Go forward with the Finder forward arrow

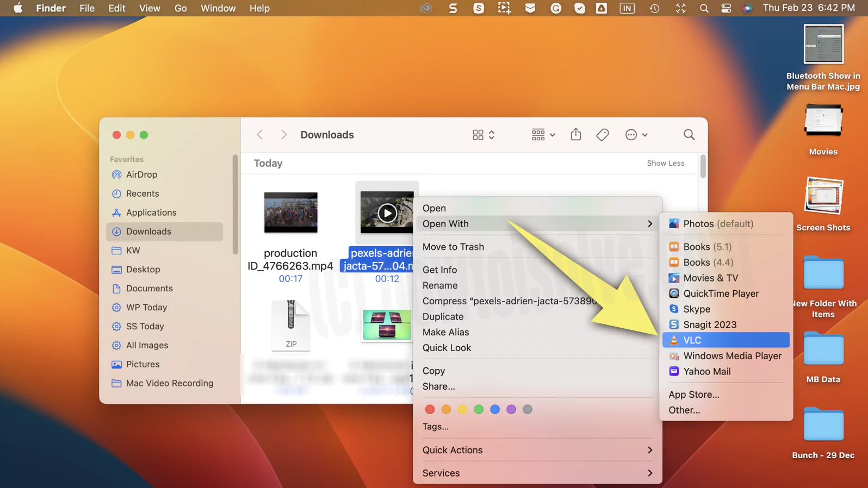click(283, 135)
